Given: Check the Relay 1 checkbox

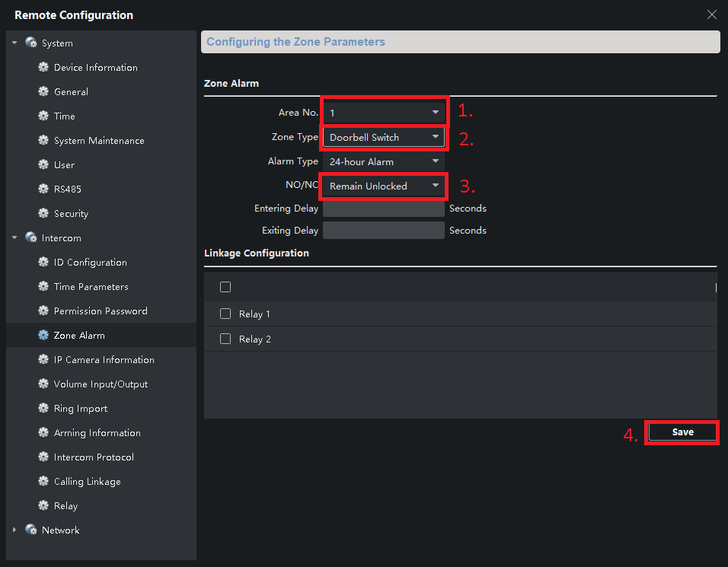Looking at the screenshot, I should [225, 314].
